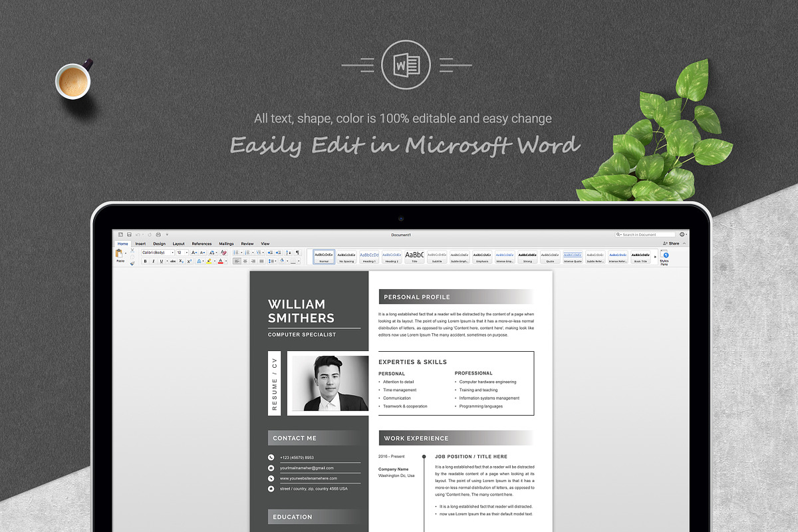Toggle sidebar view icon in title bar
The width and height of the screenshot is (798, 532).
pyautogui.click(x=120, y=235)
